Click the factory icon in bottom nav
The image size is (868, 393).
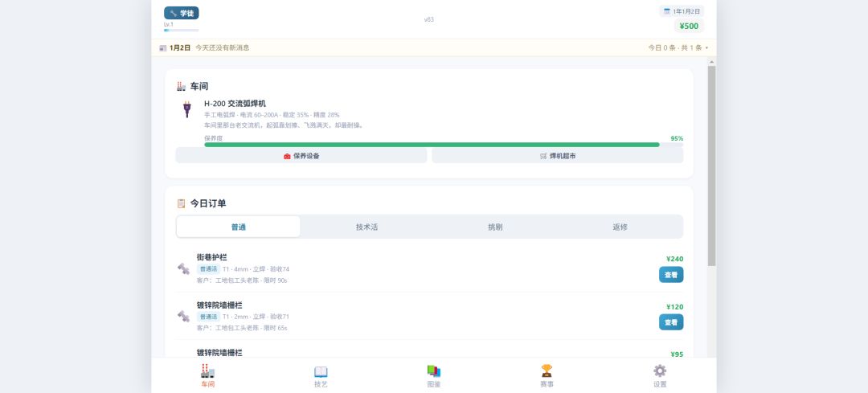tap(207, 370)
